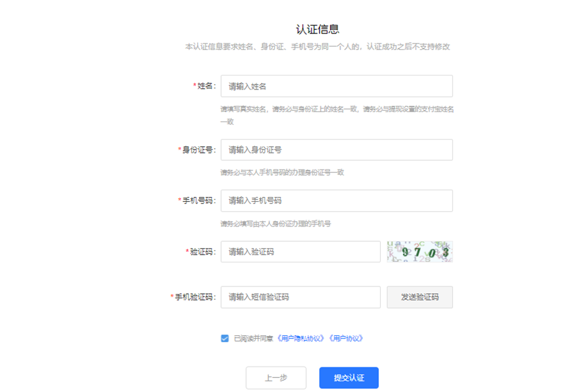Click the 上一步 previous step button
Viewport: 588px width, 390px height.
276,377
